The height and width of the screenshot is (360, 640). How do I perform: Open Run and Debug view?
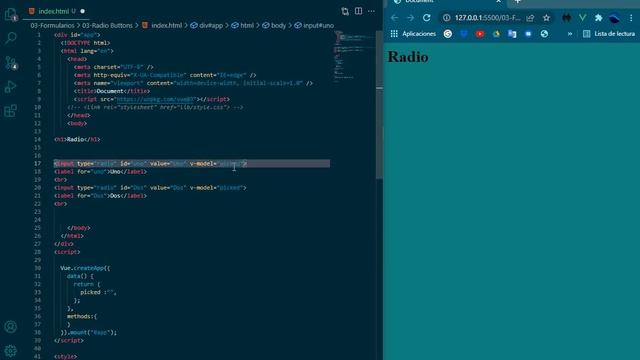point(11,87)
